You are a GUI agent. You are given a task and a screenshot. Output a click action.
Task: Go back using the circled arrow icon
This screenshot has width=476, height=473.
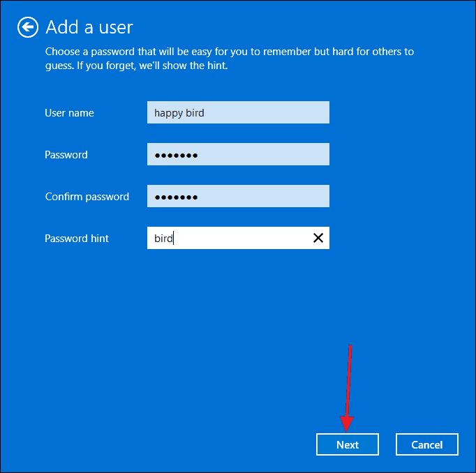click(28, 27)
